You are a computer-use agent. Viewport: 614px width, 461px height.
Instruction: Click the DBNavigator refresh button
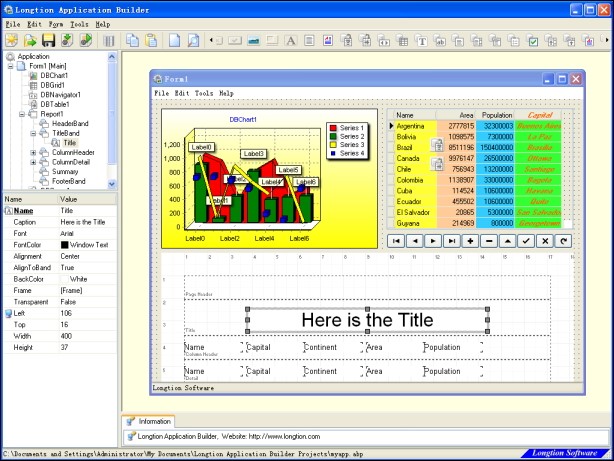tap(564, 241)
